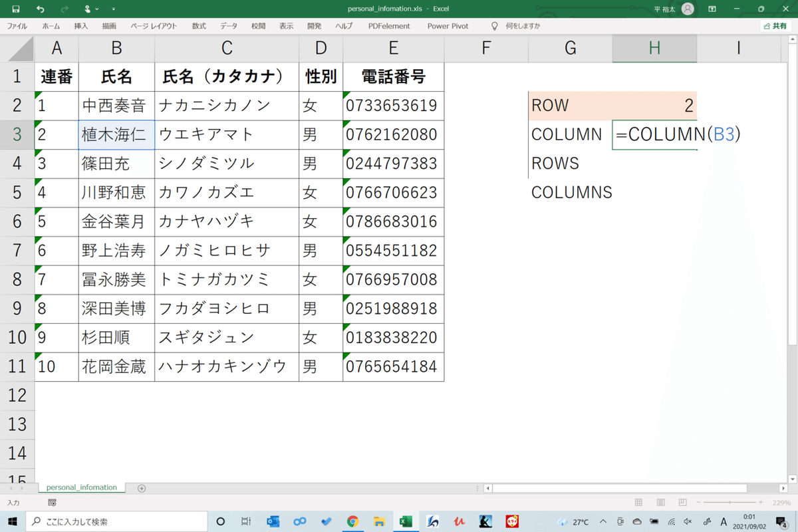Click cell with =COLUMN(B3) formula
The width and height of the screenshot is (798, 532).
654,134
